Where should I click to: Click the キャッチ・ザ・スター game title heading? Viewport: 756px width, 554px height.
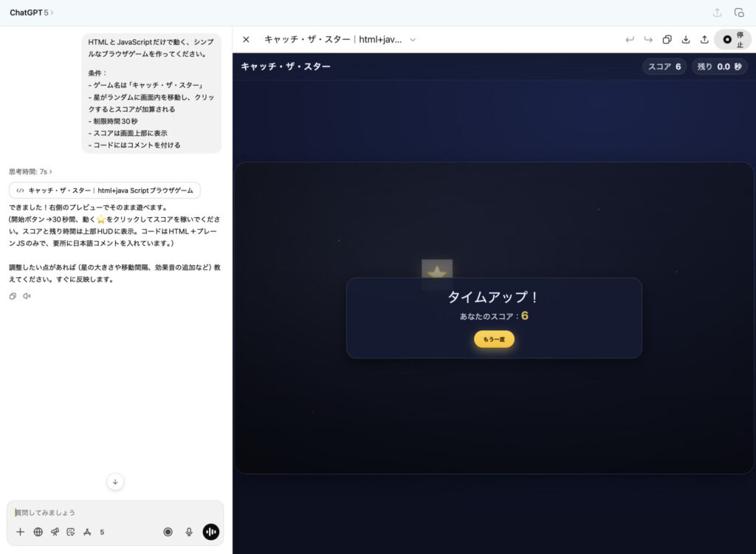pos(286,66)
